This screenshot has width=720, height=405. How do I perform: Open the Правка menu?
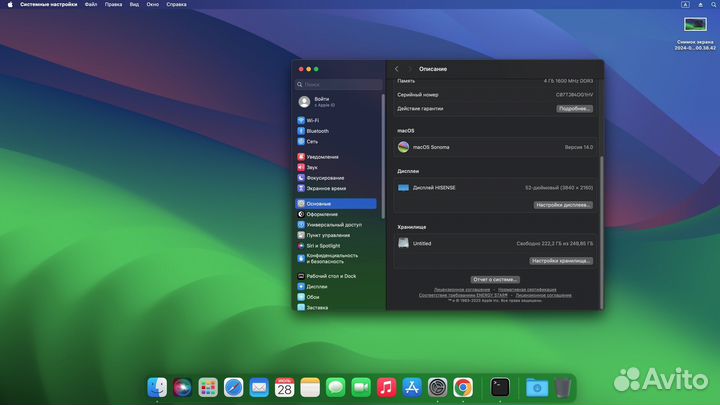pyautogui.click(x=113, y=4)
